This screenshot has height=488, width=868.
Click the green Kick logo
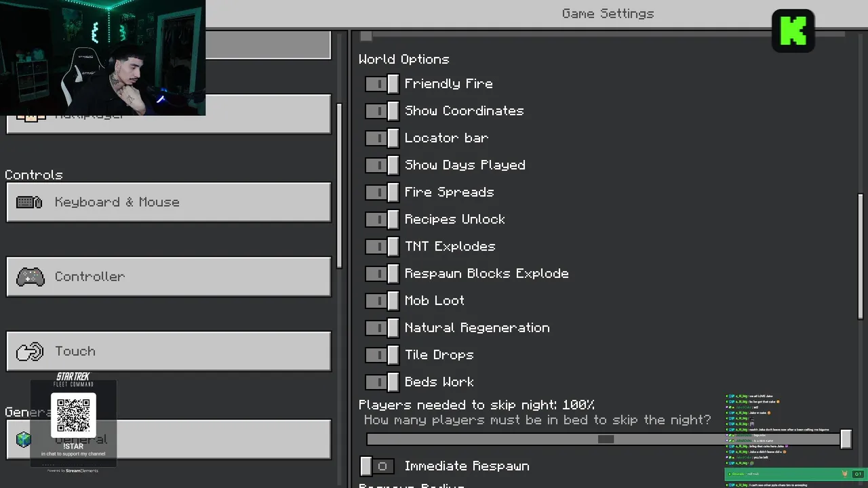[x=793, y=30]
